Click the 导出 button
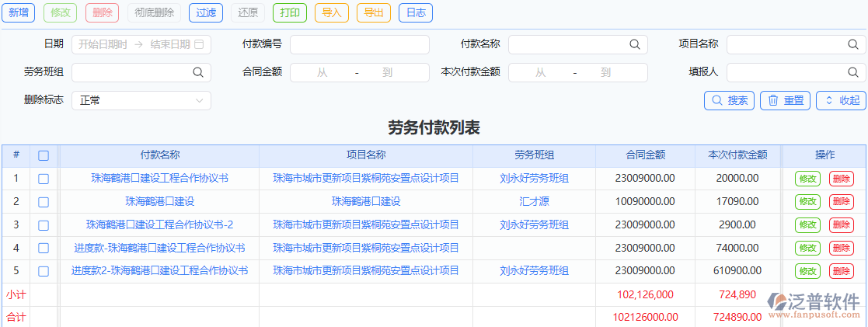 pyautogui.click(x=374, y=13)
